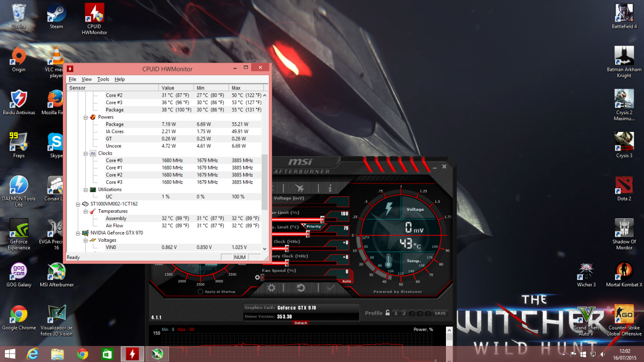Open the View menu in HWMonitor
This screenshot has width=644, height=362.
(86, 79)
